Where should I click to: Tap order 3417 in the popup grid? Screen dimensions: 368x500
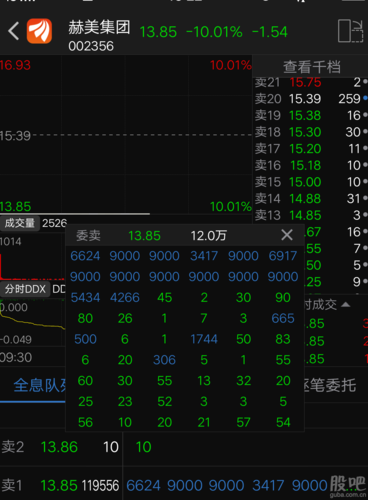click(x=204, y=256)
